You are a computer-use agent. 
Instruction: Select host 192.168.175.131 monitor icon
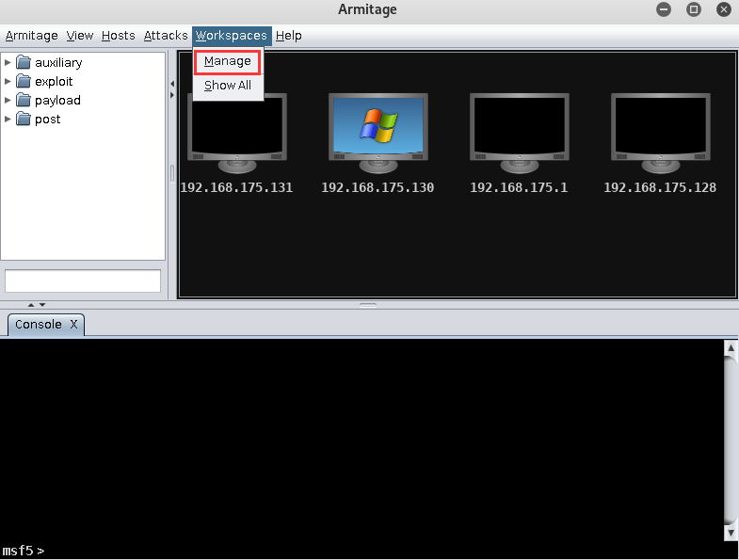click(x=237, y=134)
